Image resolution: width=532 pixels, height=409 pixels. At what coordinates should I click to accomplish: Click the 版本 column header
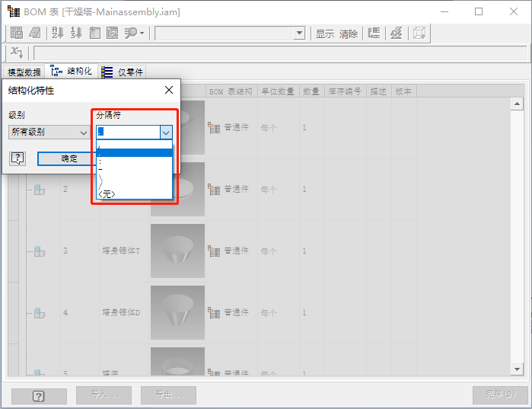point(404,91)
